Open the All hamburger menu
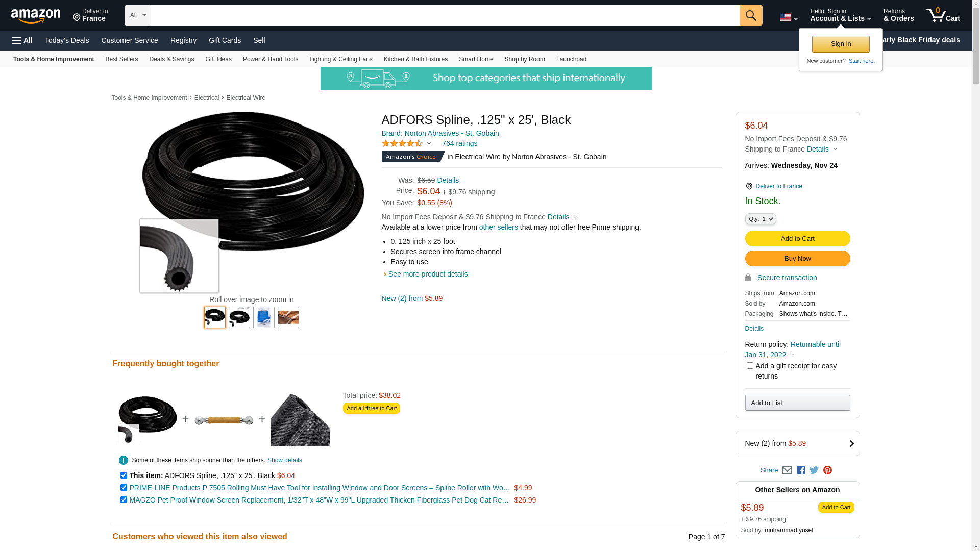 point(22,40)
